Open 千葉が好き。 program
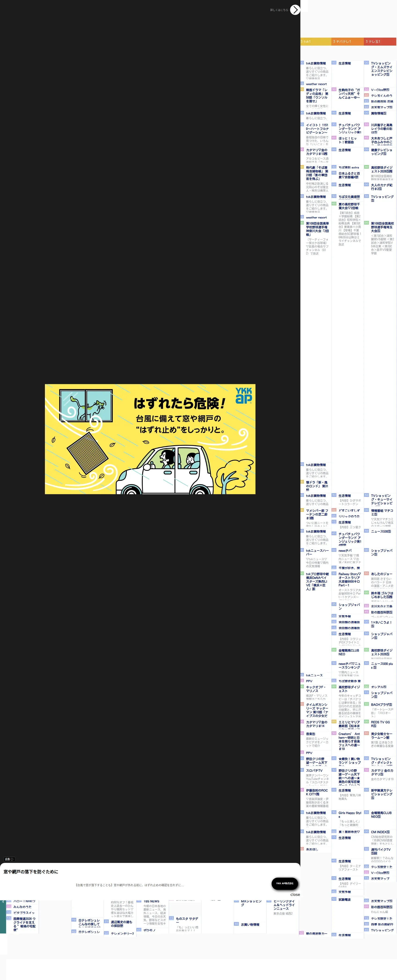The height and width of the screenshot is (980, 397). click(349, 568)
